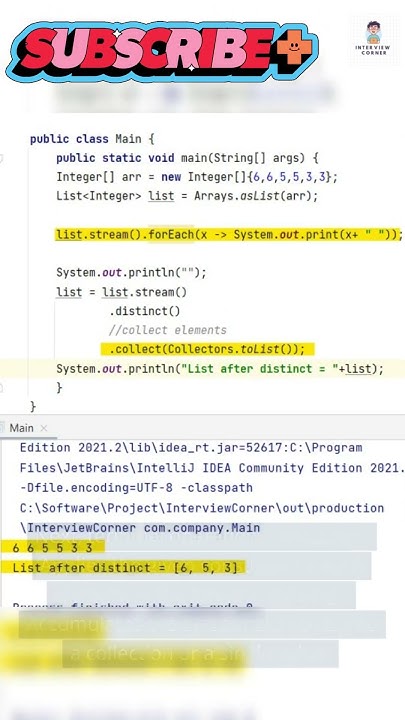Click console line 'Files\JetBrains\IntelliJ IDEA Community'
The image size is (405, 720).
click(212, 468)
